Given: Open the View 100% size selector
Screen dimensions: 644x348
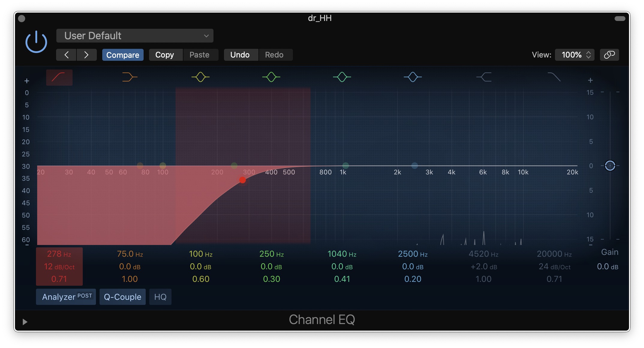Looking at the screenshot, I should tap(574, 55).
